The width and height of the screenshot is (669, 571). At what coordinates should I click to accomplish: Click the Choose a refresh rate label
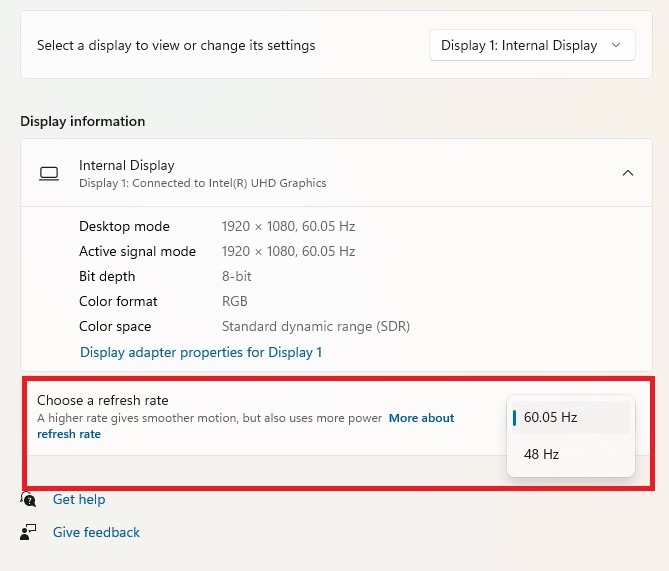[x=103, y=400]
